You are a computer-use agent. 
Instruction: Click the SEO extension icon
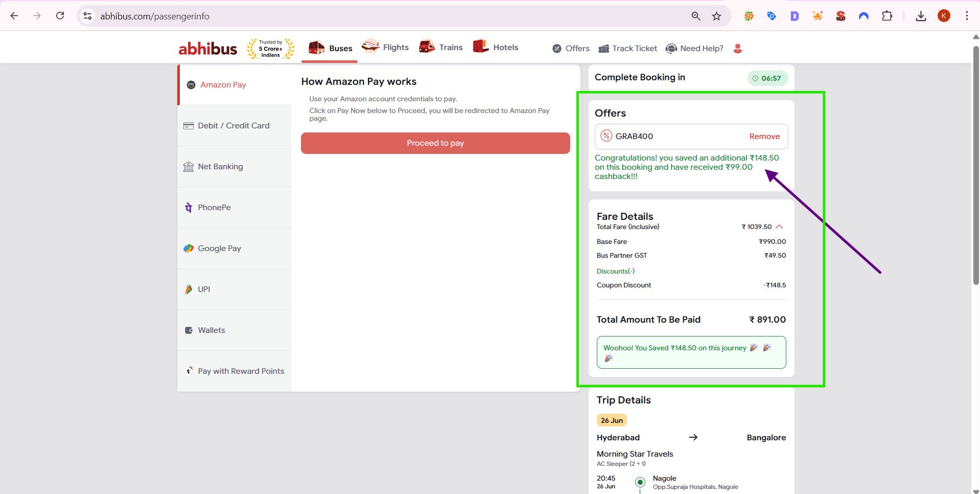point(841,16)
